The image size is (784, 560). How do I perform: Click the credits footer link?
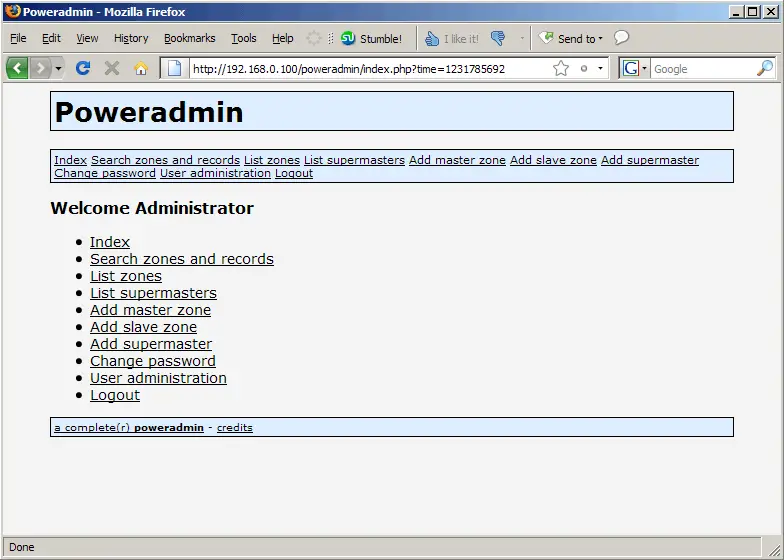point(235,428)
